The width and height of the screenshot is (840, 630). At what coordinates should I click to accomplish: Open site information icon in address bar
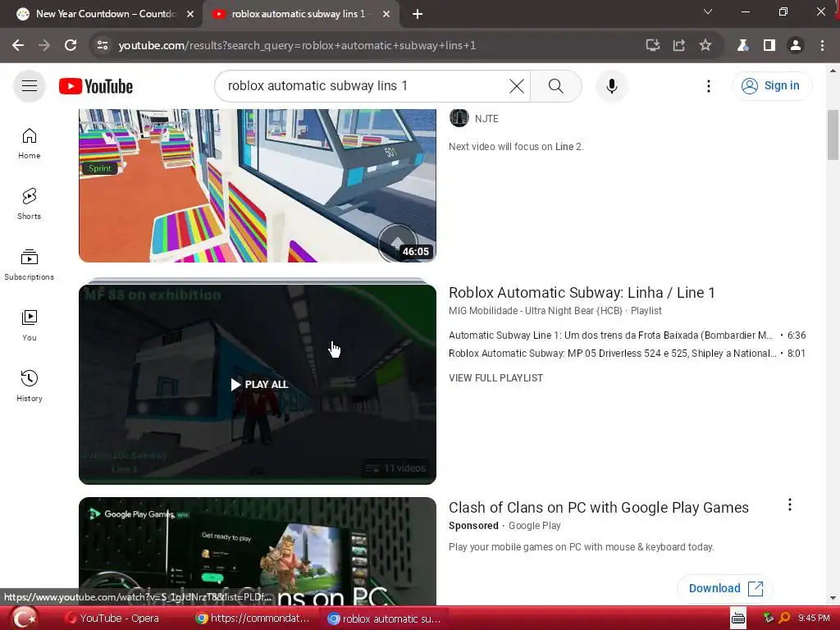point(103,46)
